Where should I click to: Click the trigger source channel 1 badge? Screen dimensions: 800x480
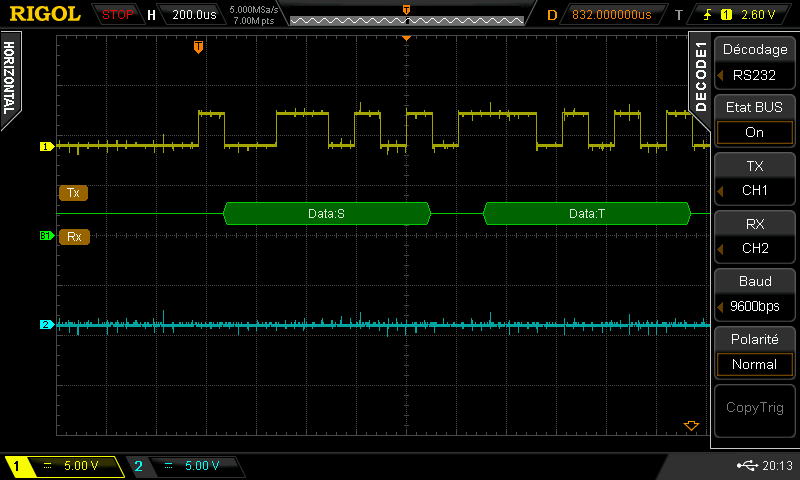pos(726,15)
